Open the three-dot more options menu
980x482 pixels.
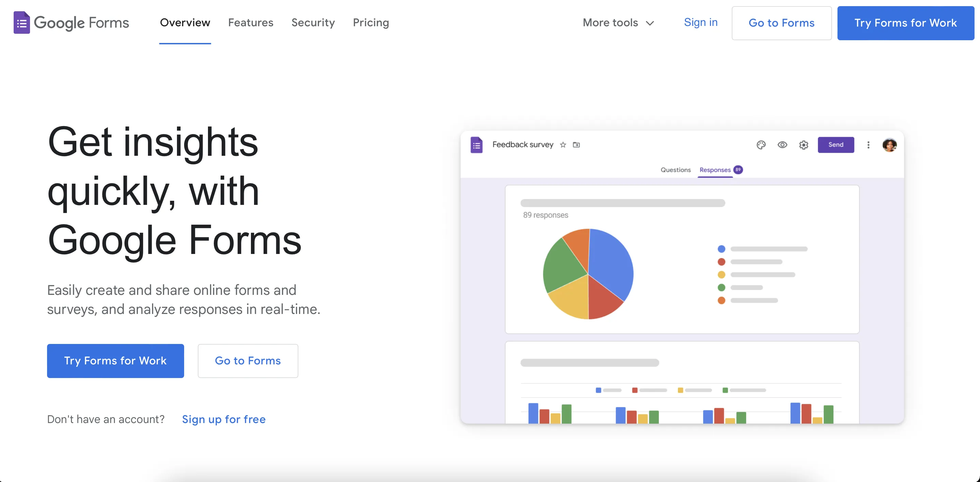868,145
